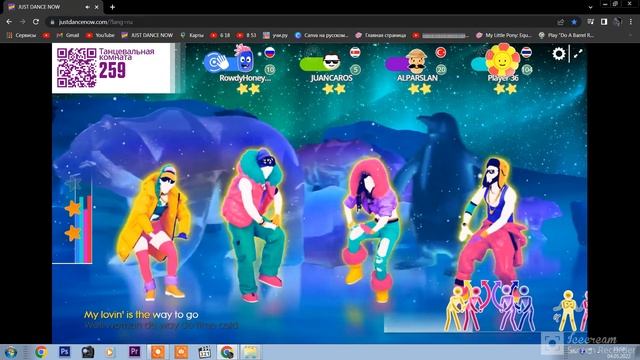Click the ALPARSLAN mustache avatar
The height and width of the screenshot is (360, 640).
416,61
